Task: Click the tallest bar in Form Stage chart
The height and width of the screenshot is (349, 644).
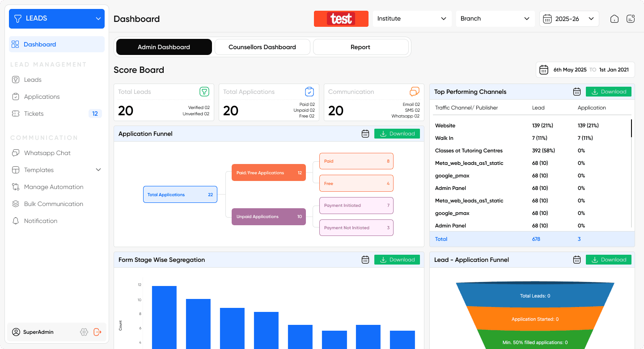Action: (164, 317)
